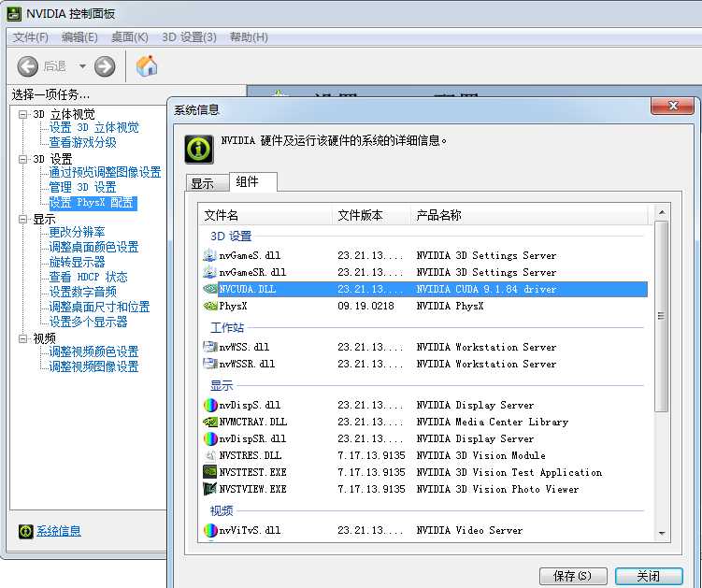Collapse the 3D 立体视觉 tree node
702x588 pixels.
click(x=22, y=115)
